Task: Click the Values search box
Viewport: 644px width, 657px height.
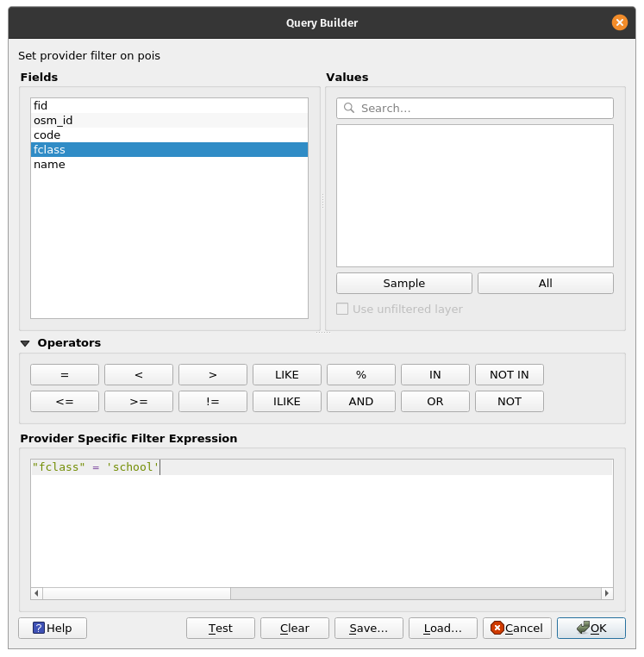Action: (475, 108)
